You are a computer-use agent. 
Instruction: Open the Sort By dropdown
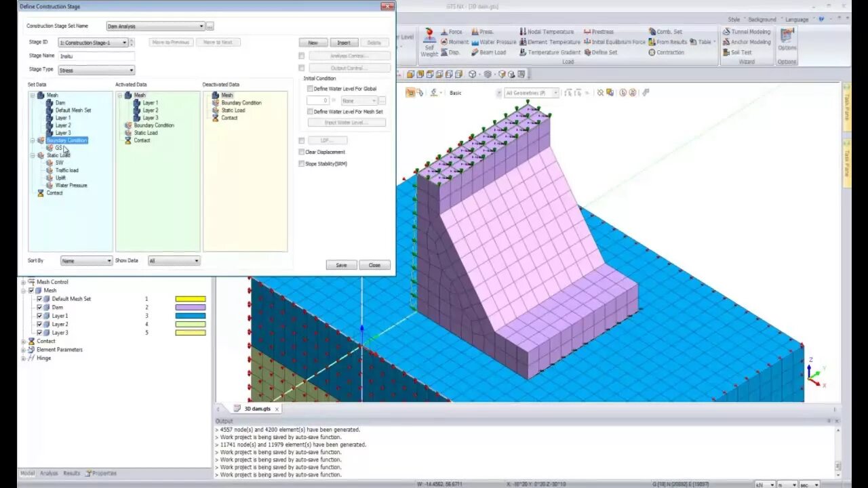click(x=108, y=261)
